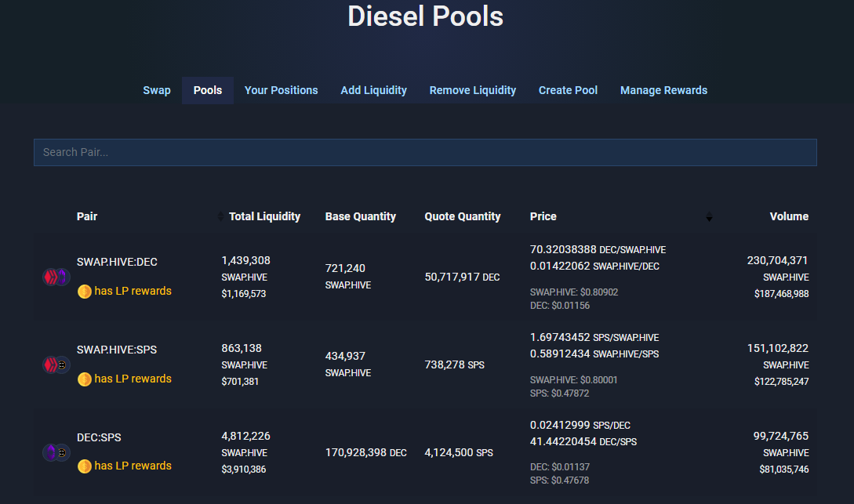Select the SWAP.HIVE:DEC pair name
Viewport: 854px width, 504px height.
117,263
